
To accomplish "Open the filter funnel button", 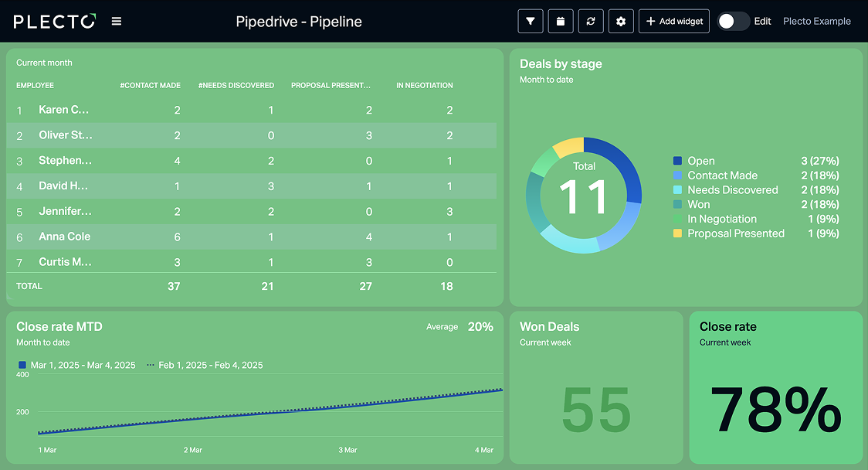I will [x=531, y=21].
